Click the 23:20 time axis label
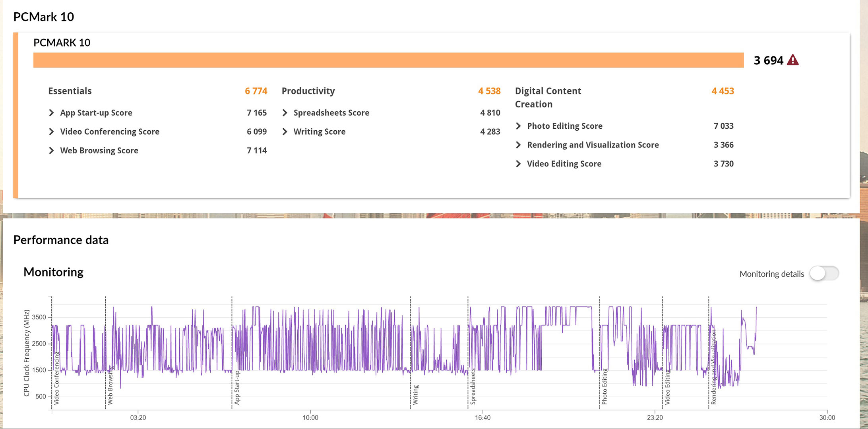 point(655,417)
